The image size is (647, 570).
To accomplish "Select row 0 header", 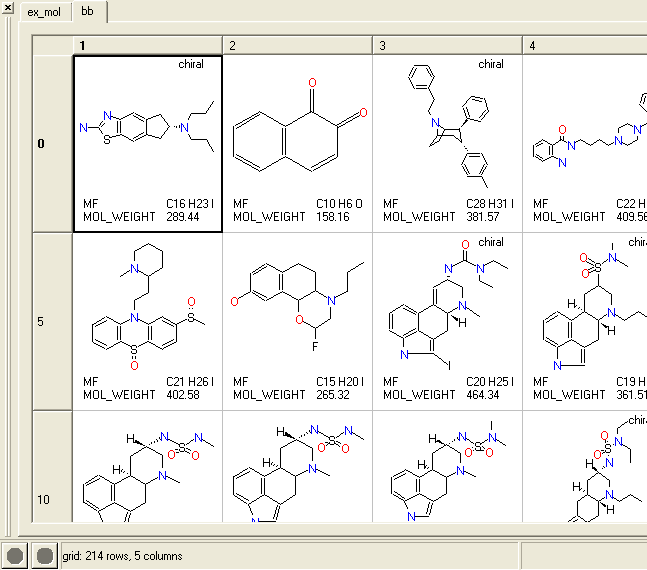I will point(53,143).
